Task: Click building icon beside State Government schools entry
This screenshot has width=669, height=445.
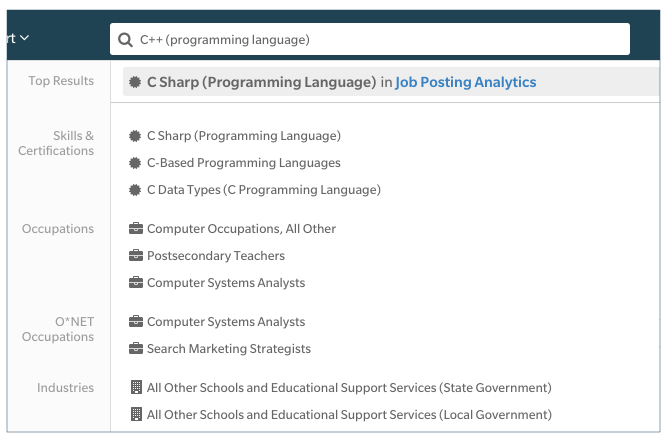Action: point(136,387)
